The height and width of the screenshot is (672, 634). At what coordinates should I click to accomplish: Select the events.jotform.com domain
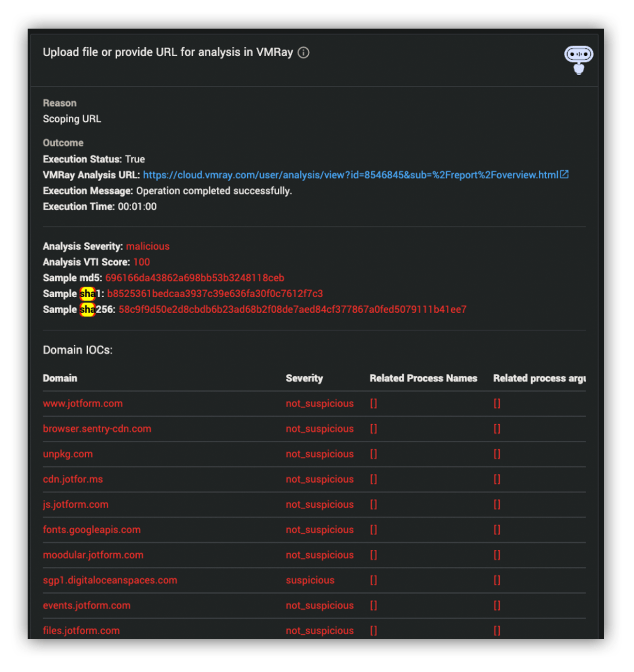click(87, 605)
